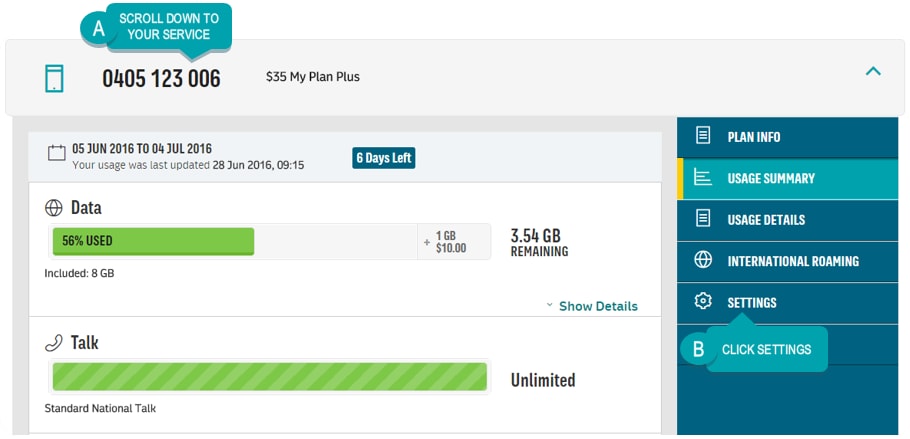Click the Data globe icon
Viewport: 910px width, 439px height.
(53, 208)
